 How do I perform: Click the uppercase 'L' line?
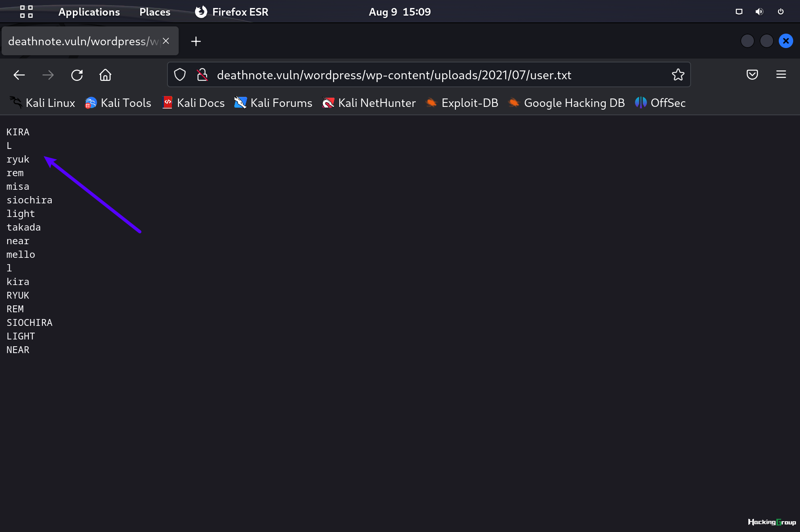click(x=9, y=146)
